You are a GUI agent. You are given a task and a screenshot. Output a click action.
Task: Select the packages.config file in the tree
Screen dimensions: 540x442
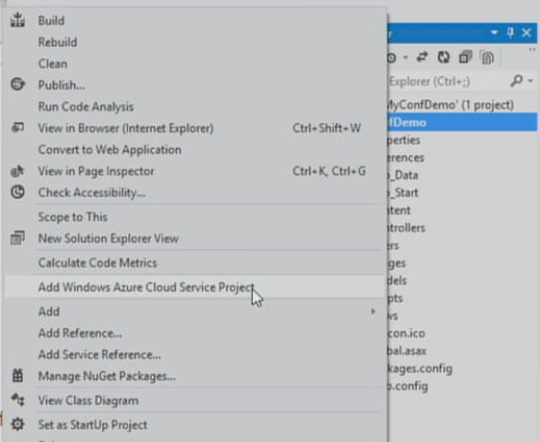pos(420,368)
